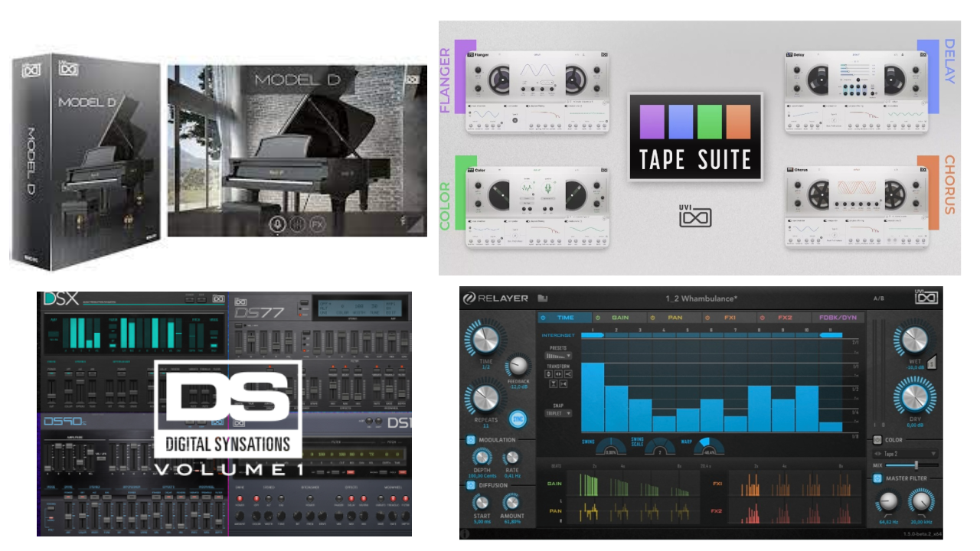The height and width of the screenshot is (551, 980).
Task: Enable the Color section toggle
Action: [877, 440]
